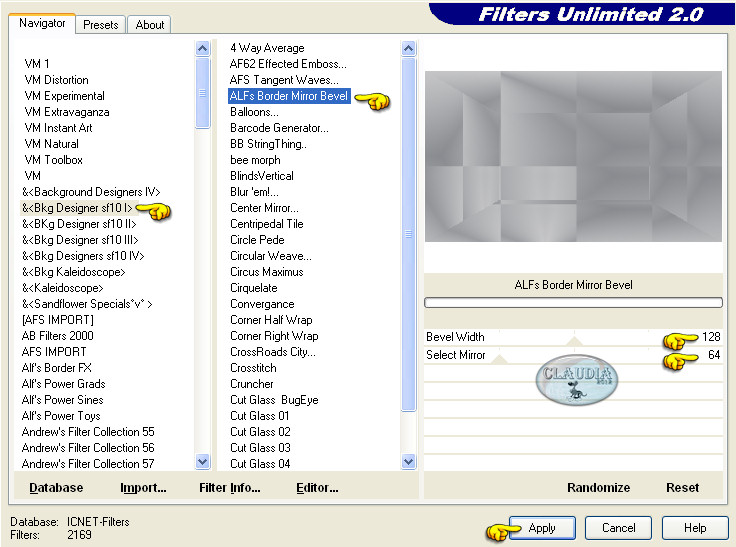Select &<Bkg Designer sf10 III> category
The image size is (736, 547).
click(80, 240)
